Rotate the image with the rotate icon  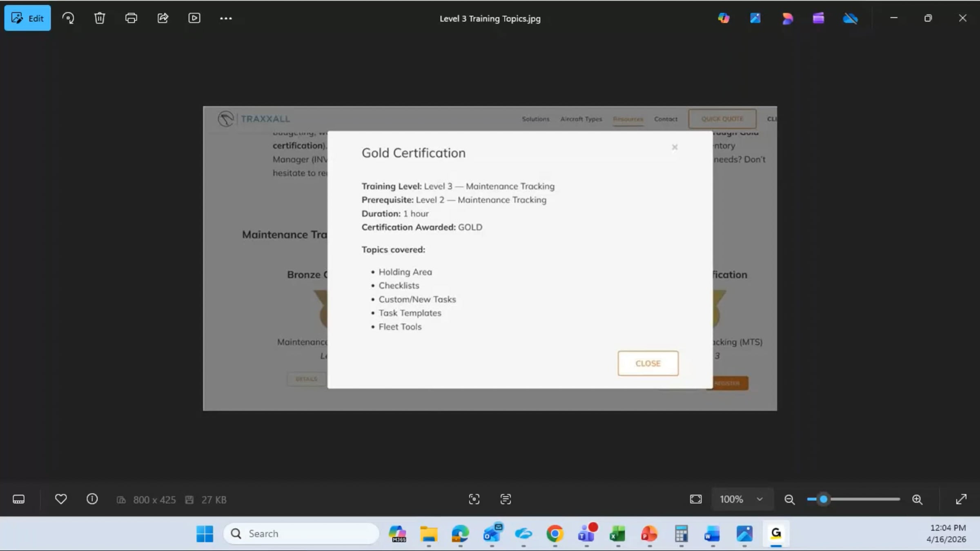point(68,18)
